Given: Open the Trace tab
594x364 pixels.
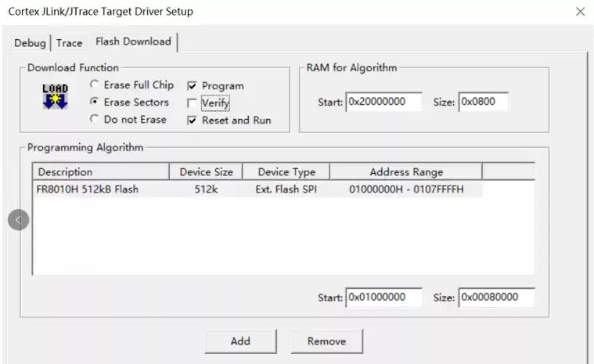Looking at the screenshot, I should 69,43.
